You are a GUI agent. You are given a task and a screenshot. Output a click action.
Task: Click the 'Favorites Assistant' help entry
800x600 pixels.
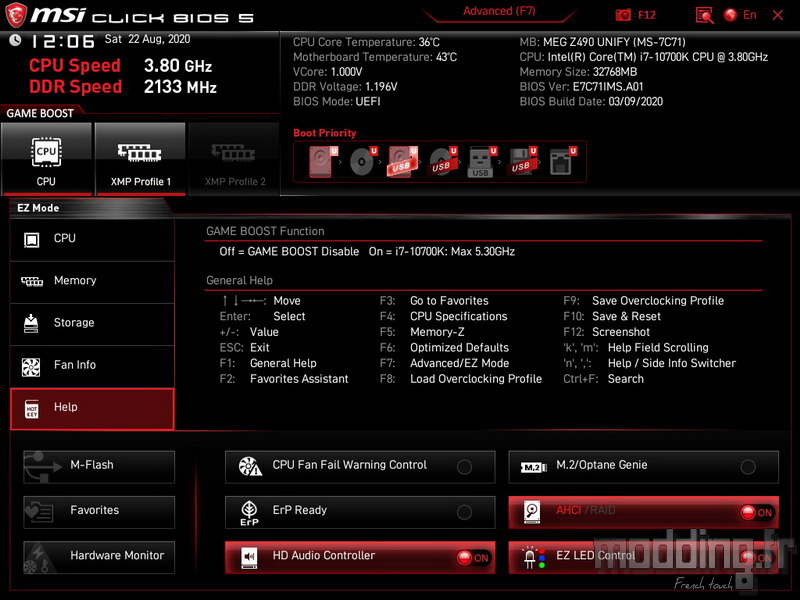tap(299, 379)
